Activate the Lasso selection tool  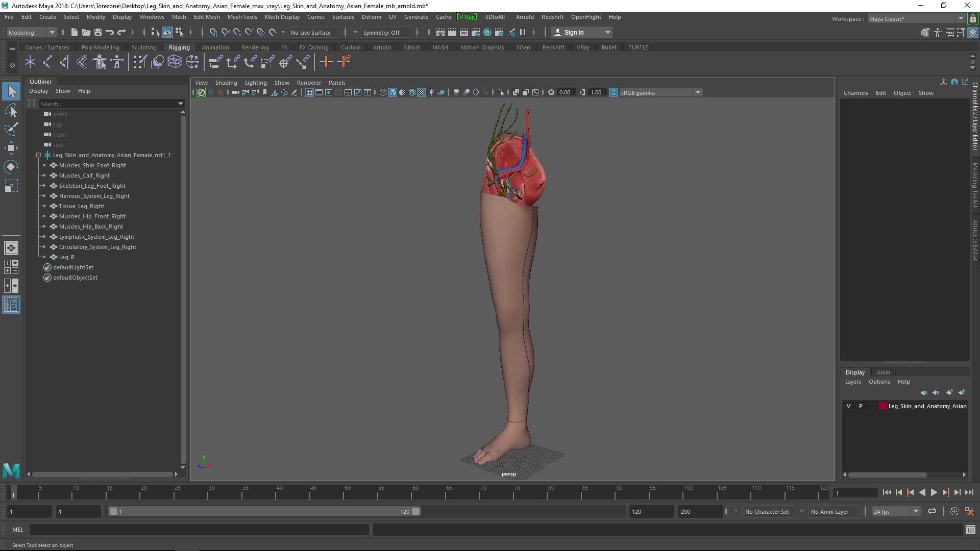pyautogui.click(x=11, y=110)
